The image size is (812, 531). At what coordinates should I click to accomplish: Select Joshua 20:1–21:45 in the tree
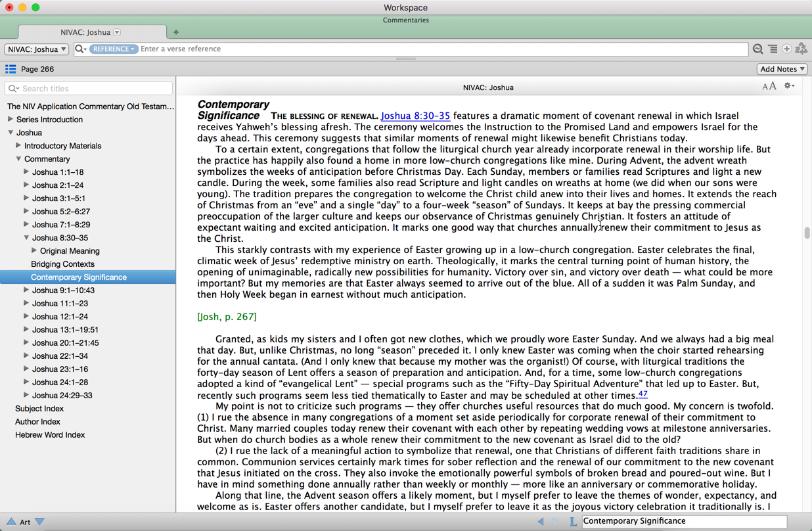click(65, 343)
